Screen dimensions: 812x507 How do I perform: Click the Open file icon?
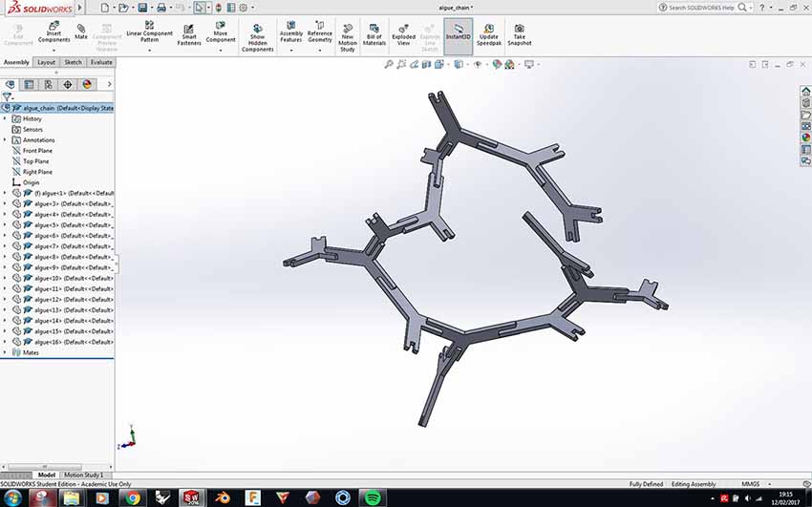[122, 8]
